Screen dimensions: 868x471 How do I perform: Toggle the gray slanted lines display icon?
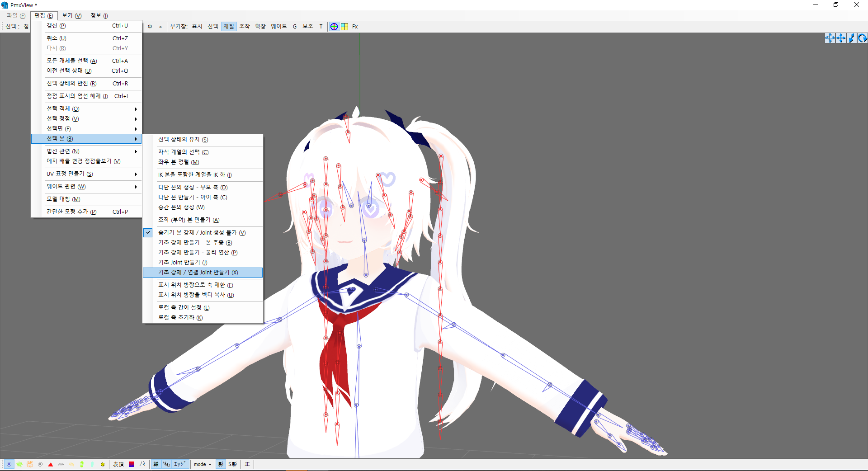(61, 464)
